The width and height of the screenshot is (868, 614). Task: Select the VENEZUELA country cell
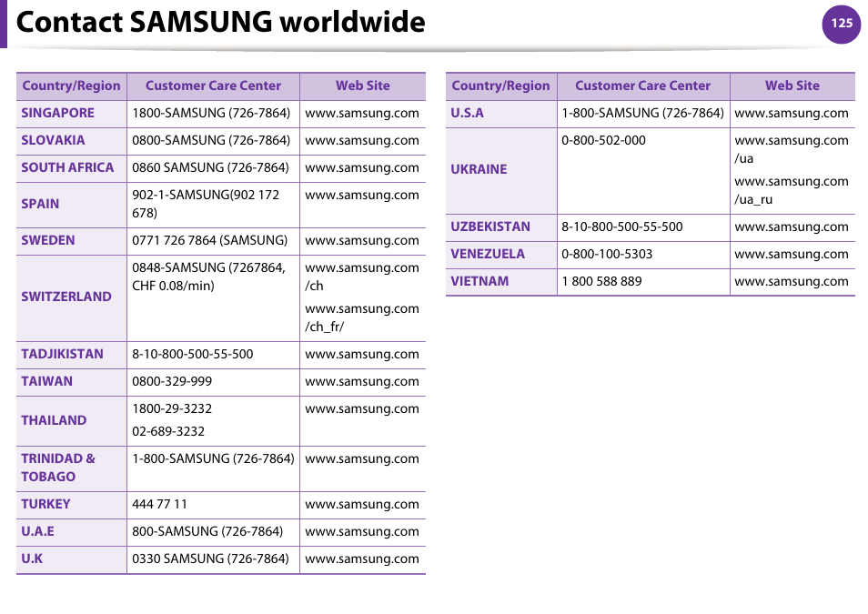(501, 254)
